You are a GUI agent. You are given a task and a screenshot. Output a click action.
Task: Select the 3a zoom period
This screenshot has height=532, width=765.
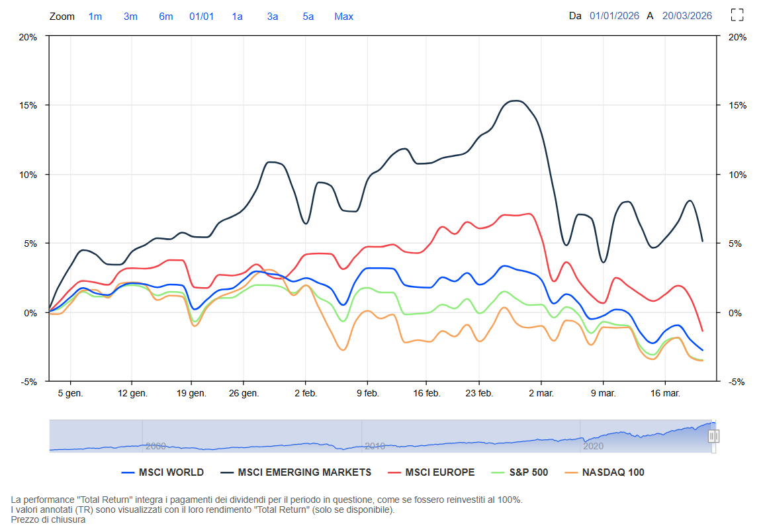(272, 16)
